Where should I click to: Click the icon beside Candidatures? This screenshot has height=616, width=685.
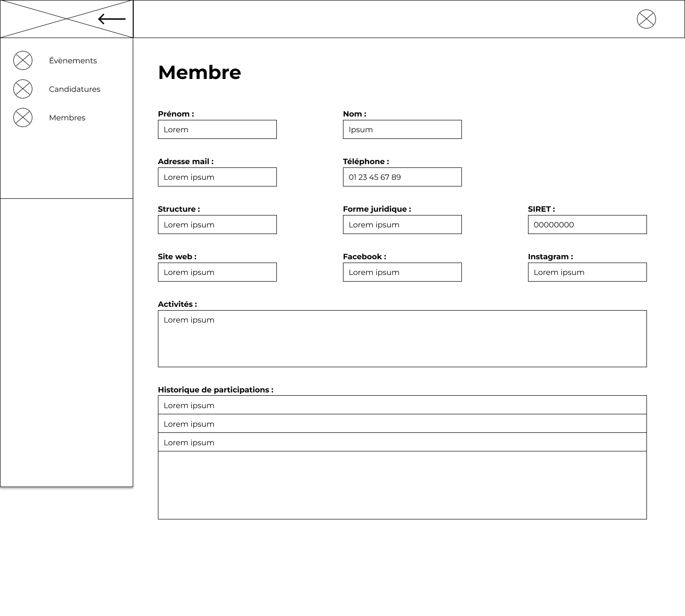pos(23,89)
